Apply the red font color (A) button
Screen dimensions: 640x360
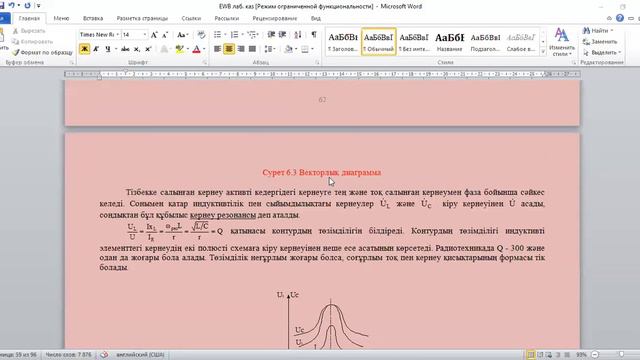coord(196,49)
